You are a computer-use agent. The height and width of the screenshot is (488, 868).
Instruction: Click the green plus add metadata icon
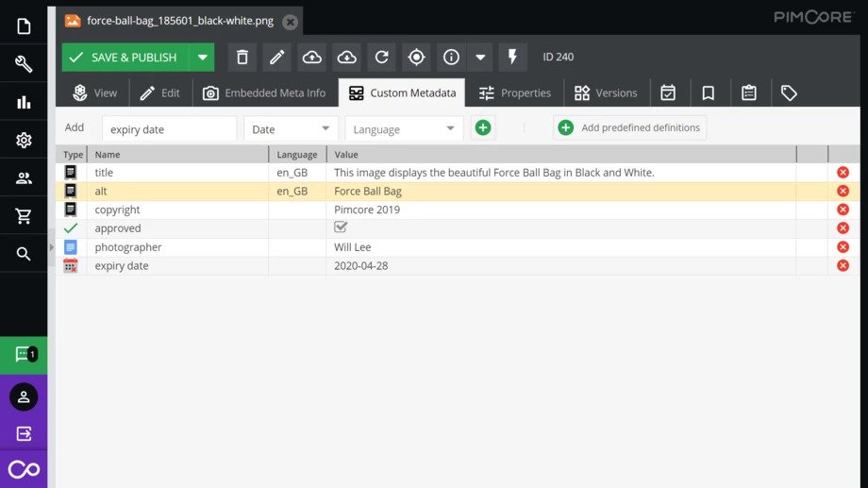[x=483, y=128]
